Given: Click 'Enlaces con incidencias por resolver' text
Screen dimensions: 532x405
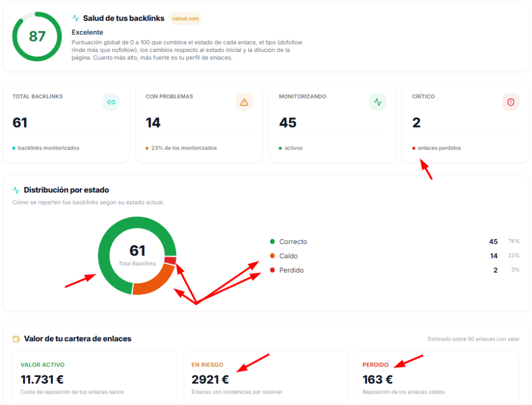Looking at the screenshot, I should coord(237,392).
